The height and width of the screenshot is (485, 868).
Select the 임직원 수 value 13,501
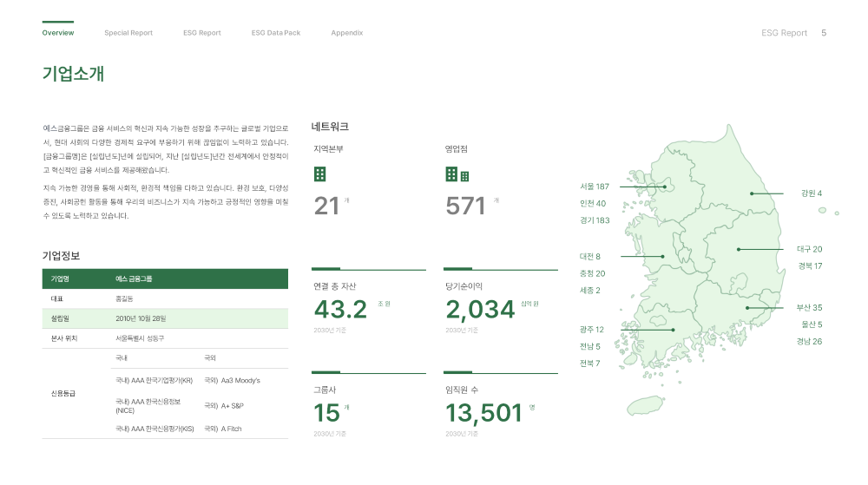(483, 413)
